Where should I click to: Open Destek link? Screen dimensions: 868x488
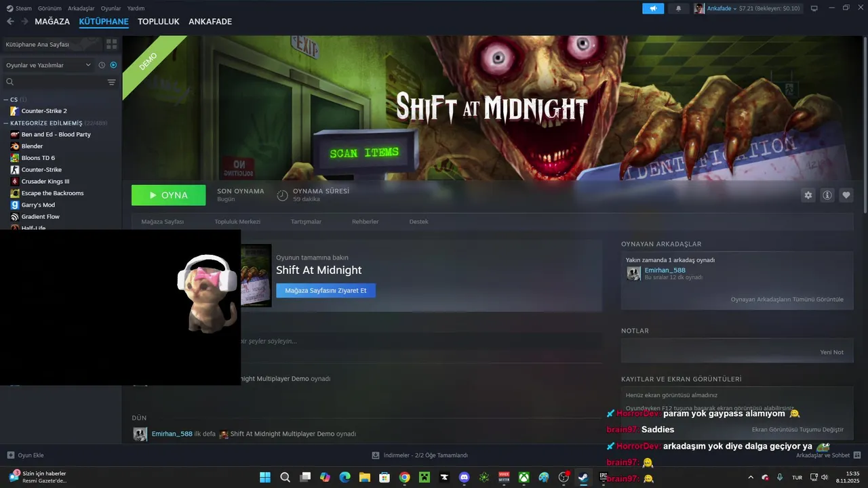418,222
